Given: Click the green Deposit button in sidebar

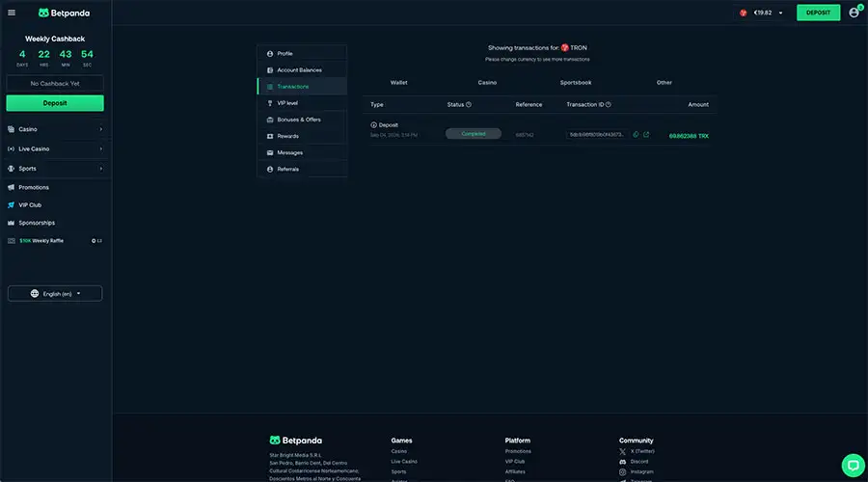Looking at the screenshot, I should click(55, 103).
